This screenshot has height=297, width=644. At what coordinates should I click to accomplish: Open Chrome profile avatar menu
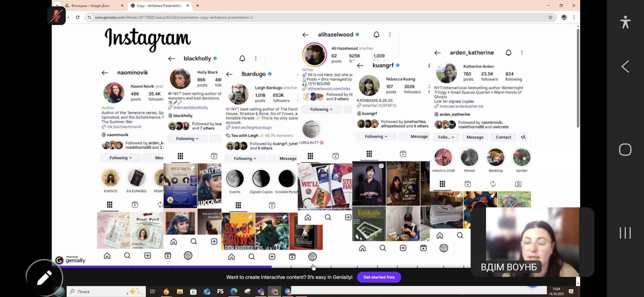click(x=564, y=17)
